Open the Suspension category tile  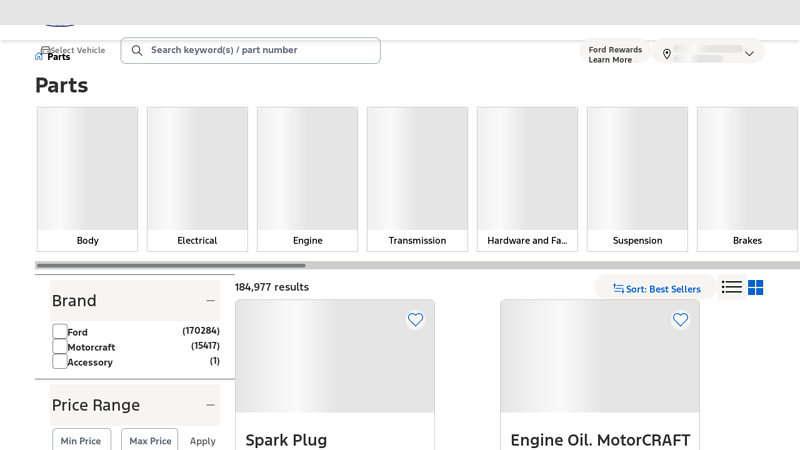[637, 179]
